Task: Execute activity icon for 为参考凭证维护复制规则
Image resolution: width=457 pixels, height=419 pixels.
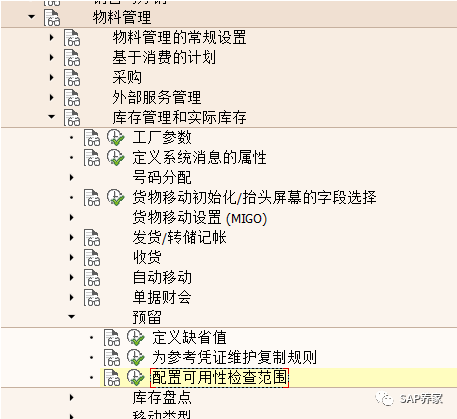Action: pos(136,358)
